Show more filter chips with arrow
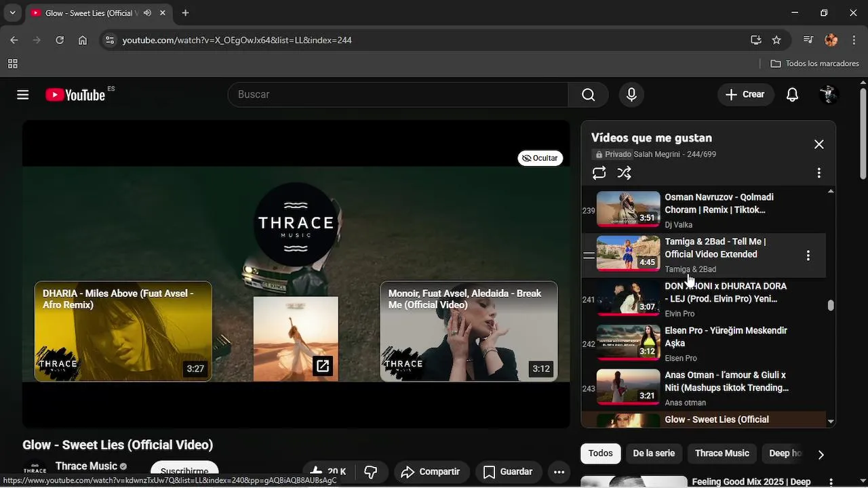The image size is (868, 488). pos(821,455)
